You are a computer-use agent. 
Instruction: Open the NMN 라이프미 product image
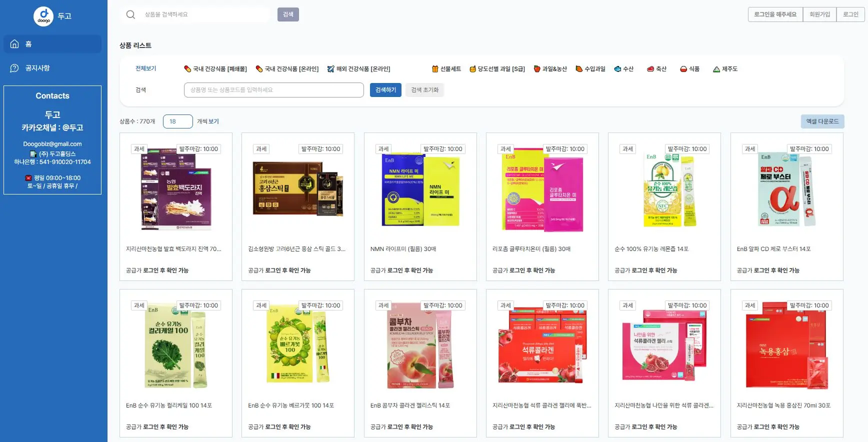click(420, 189)
